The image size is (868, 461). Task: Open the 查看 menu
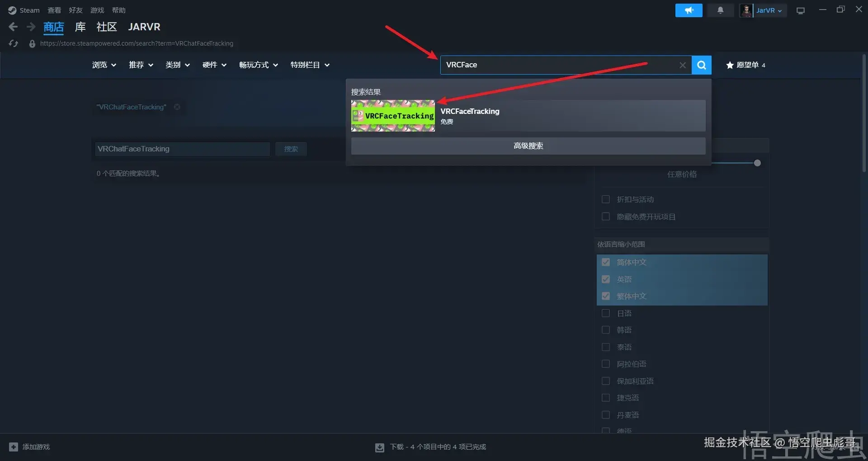tap(54, 10)
